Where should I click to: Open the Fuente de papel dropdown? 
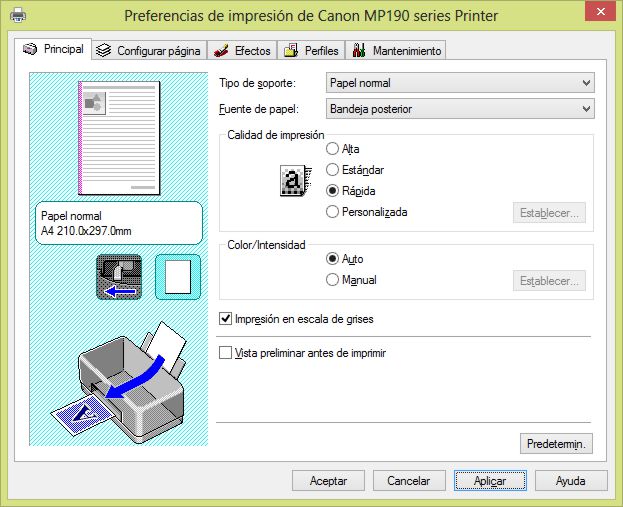click(460, 108)
